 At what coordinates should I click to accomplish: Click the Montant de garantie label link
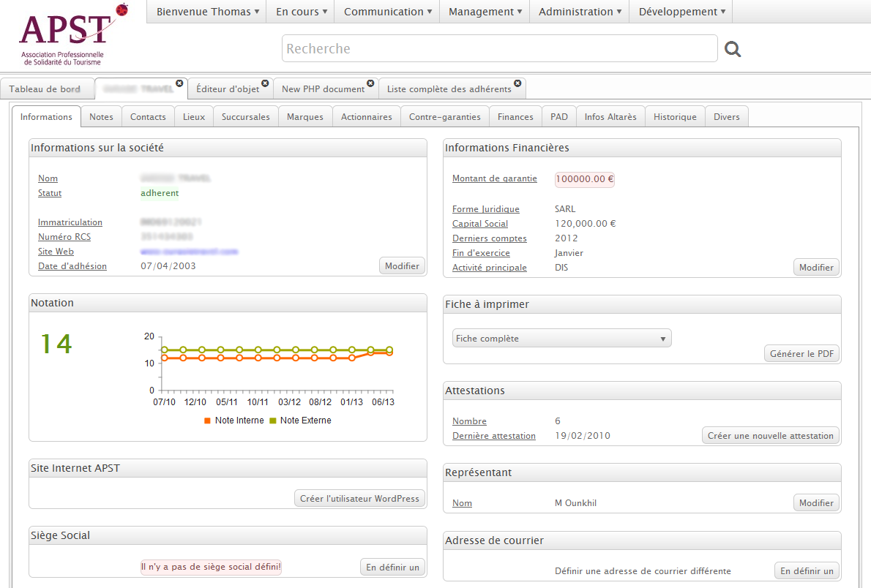click(x=495, y=178)
